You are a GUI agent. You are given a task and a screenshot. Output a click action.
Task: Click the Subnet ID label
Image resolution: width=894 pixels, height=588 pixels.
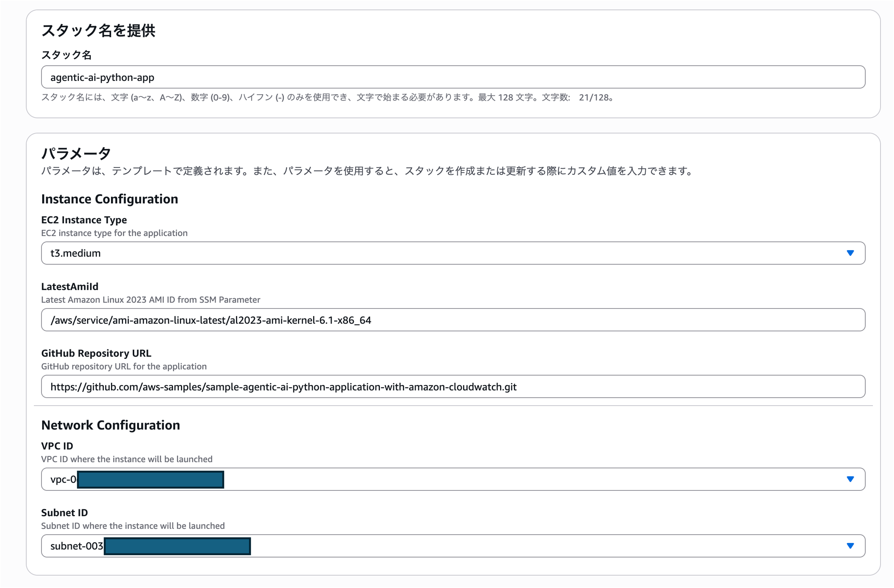tap(64, 512)
